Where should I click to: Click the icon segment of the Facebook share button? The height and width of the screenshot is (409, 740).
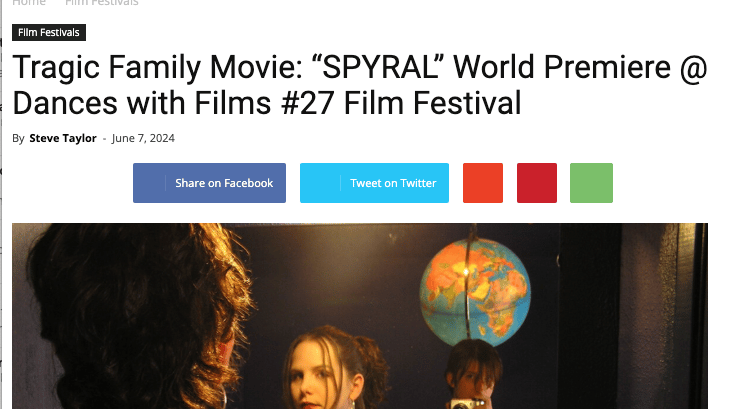coord(149,183)
